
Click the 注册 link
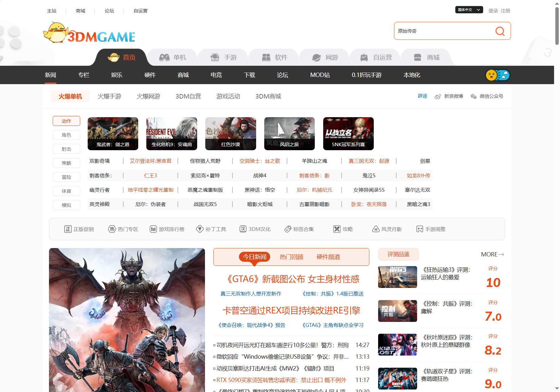coord(505,11)
